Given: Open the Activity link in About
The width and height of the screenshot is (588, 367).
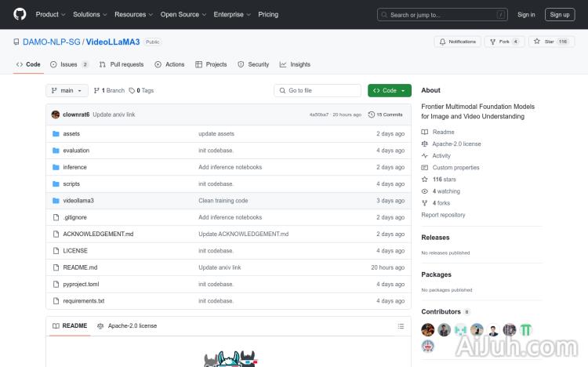Looking at the screenshot, I should click(x=441, y=156).
